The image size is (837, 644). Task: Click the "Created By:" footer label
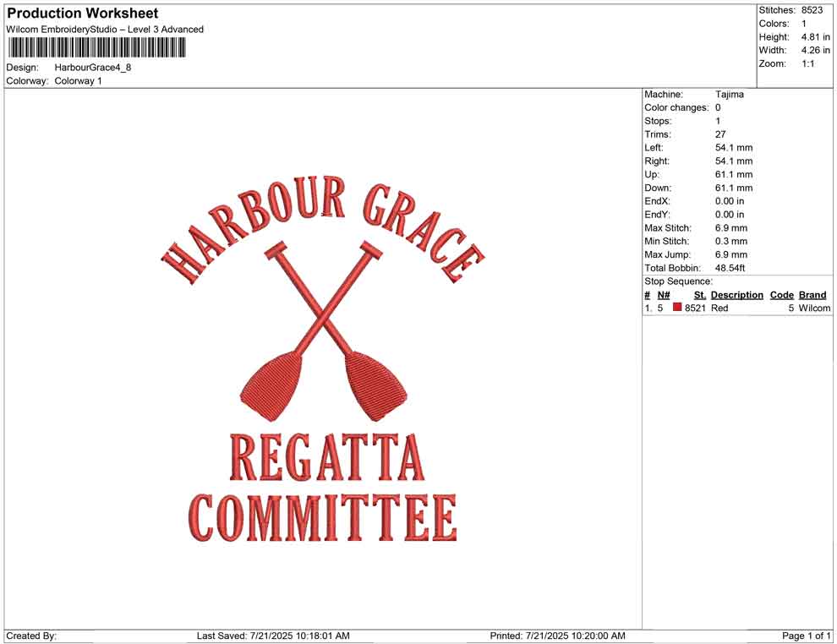point(31,636)
